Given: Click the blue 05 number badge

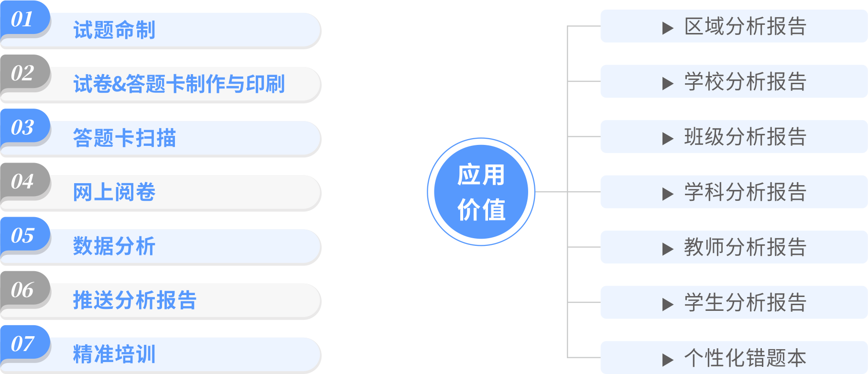Looking at the screenshot, I should (23, 235).
